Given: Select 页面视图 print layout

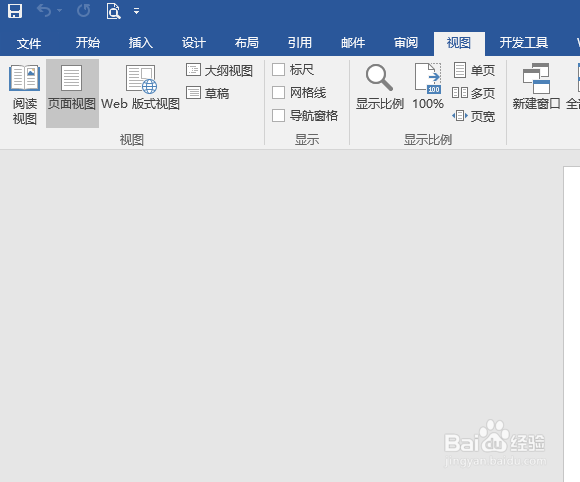Looking at the screenshot, I should (72, 93).
